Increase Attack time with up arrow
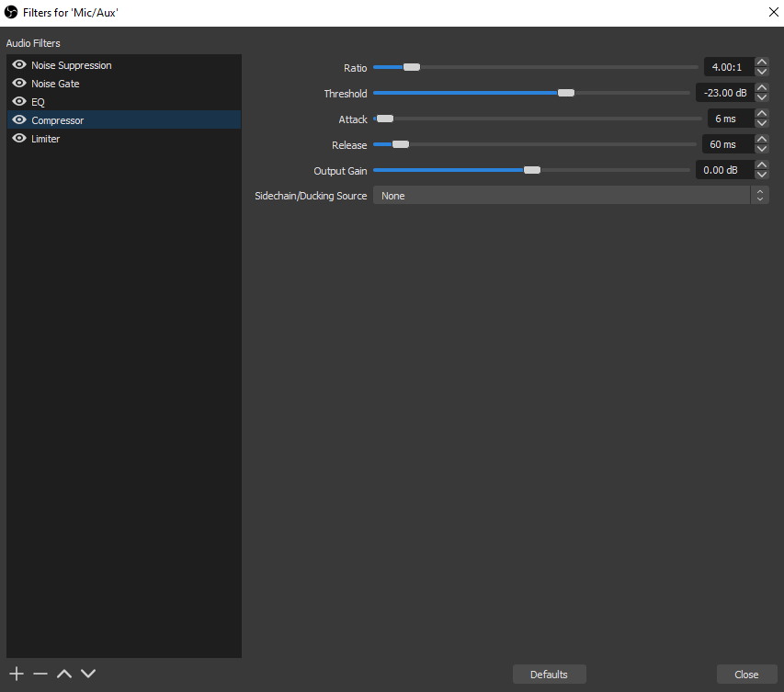 761,114
